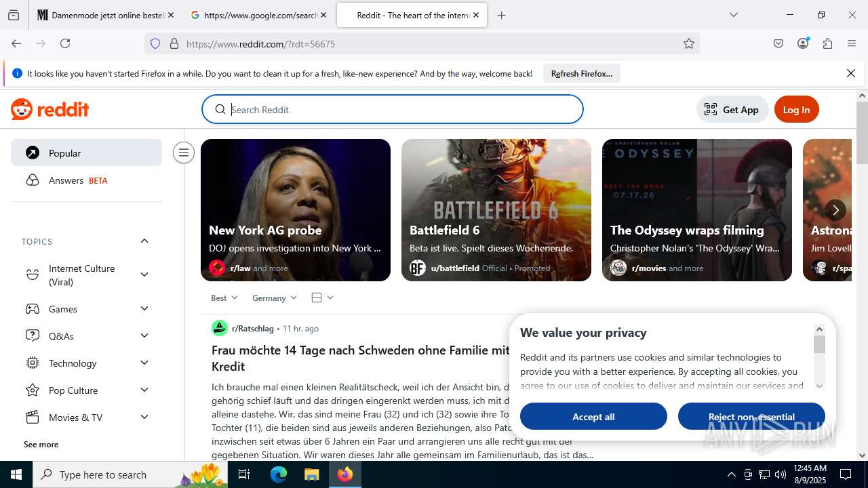The image size is (868, 488).
Task: Click the Windows taskbar search box
Action: click(130, 474)
